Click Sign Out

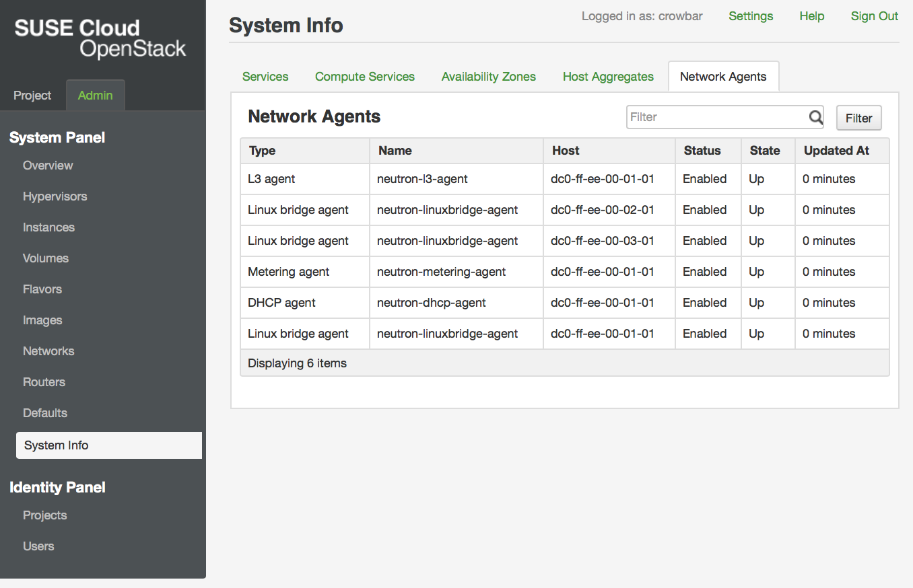pyautogui.click(x=875, y=16)
